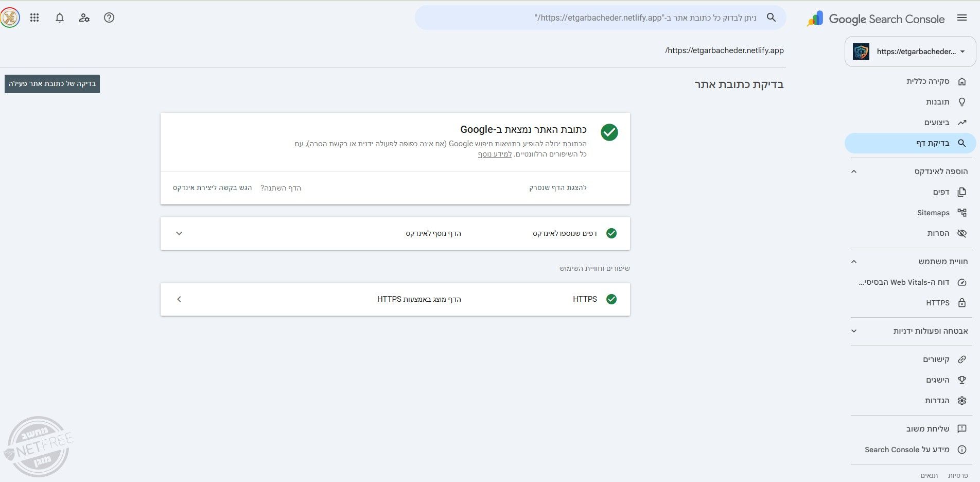Viewport: 980px width, 482px height.
Task: Open the פרטיות footer link
Action: tap(958, 475)
